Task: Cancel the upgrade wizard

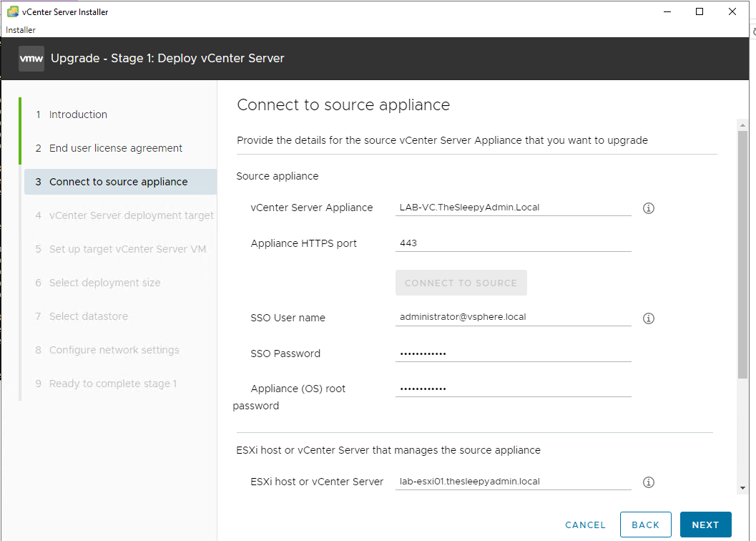Action: [x=585, y=524]
